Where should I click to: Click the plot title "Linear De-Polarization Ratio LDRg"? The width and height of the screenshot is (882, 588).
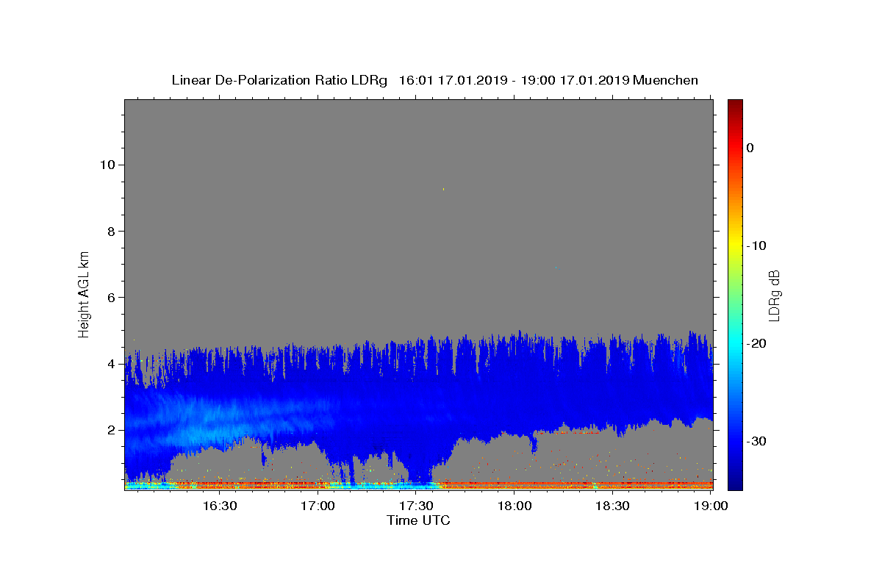pyautogui.click(x=279, y=80)
